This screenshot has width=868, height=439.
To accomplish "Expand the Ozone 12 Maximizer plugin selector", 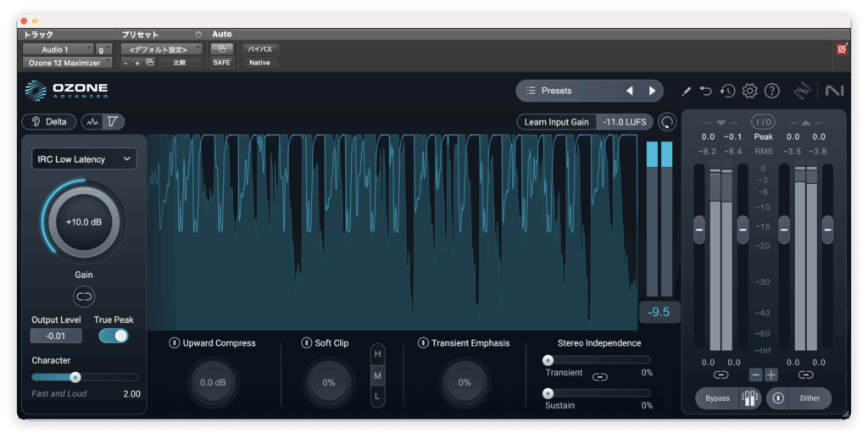I will pyautogui.click(x=66, y=63).
